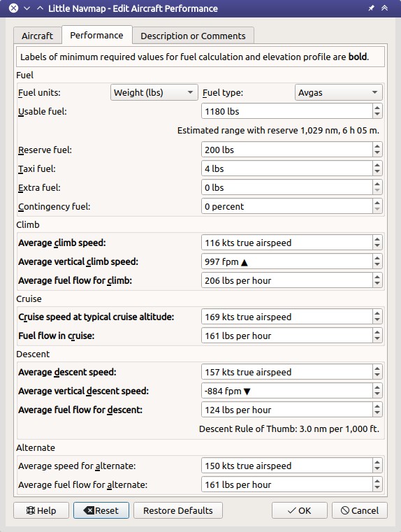The width and height of the screenshot is (401, 532).
Task: Click the Contingency fuel percent field
Action: [x=286, y=206]
